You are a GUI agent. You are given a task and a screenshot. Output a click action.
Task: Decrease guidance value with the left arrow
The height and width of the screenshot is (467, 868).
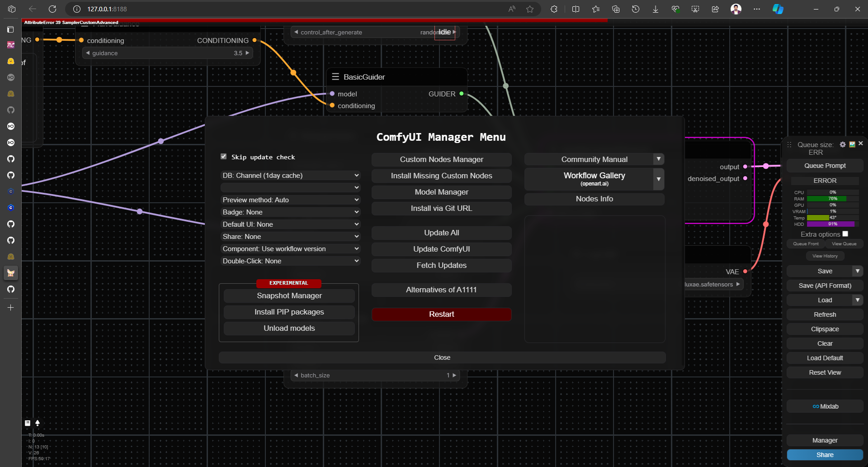[x=88, y=53]
